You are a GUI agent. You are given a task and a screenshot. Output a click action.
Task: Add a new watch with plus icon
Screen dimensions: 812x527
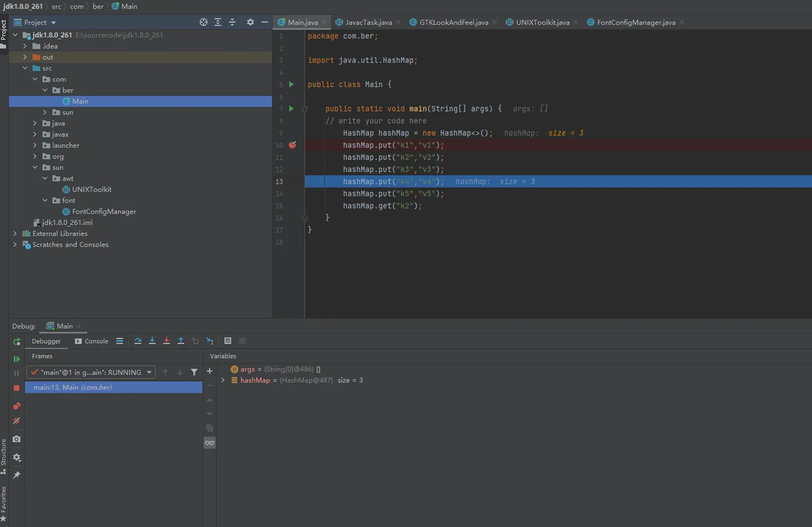tap(209, 371)
